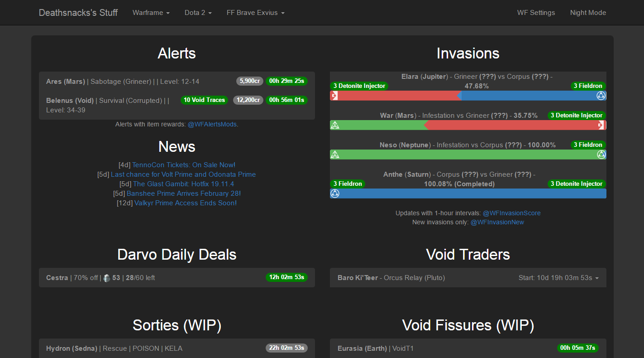
Task: Click the Neso (Neptune) invasion title
Action: coord(467,145)
